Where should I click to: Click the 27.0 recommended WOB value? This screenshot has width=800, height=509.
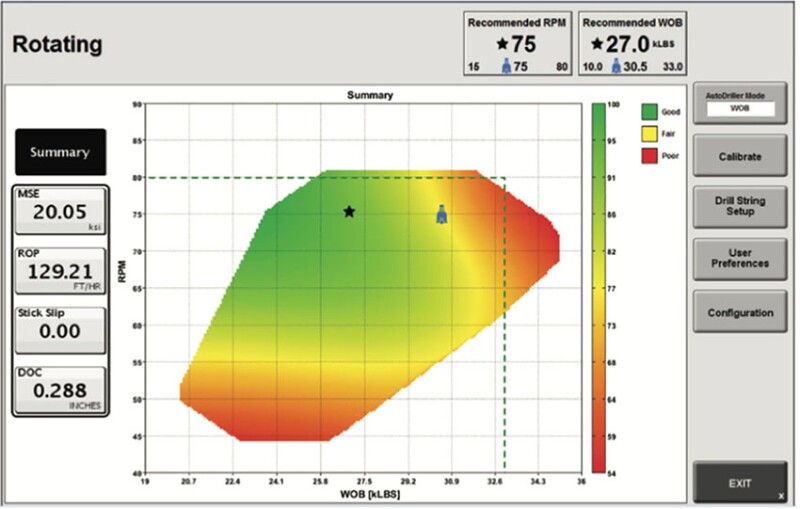[628, 44]
